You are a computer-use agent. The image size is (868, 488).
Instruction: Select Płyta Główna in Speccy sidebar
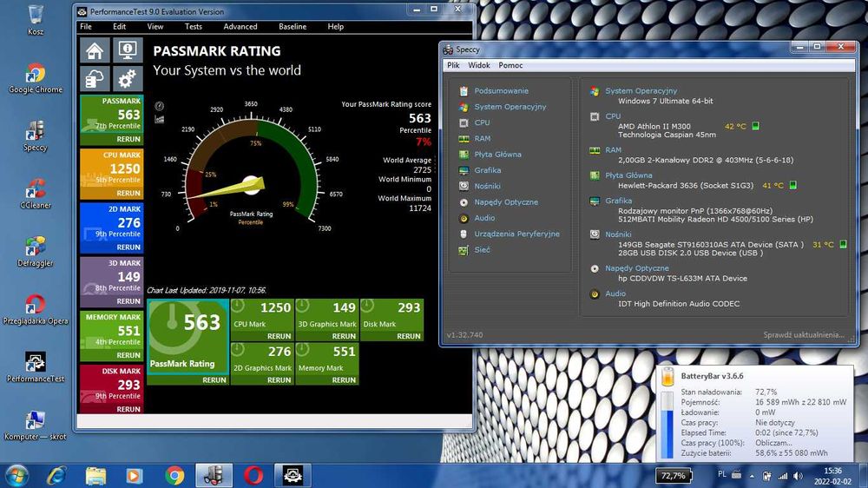[x=497, y=155]
